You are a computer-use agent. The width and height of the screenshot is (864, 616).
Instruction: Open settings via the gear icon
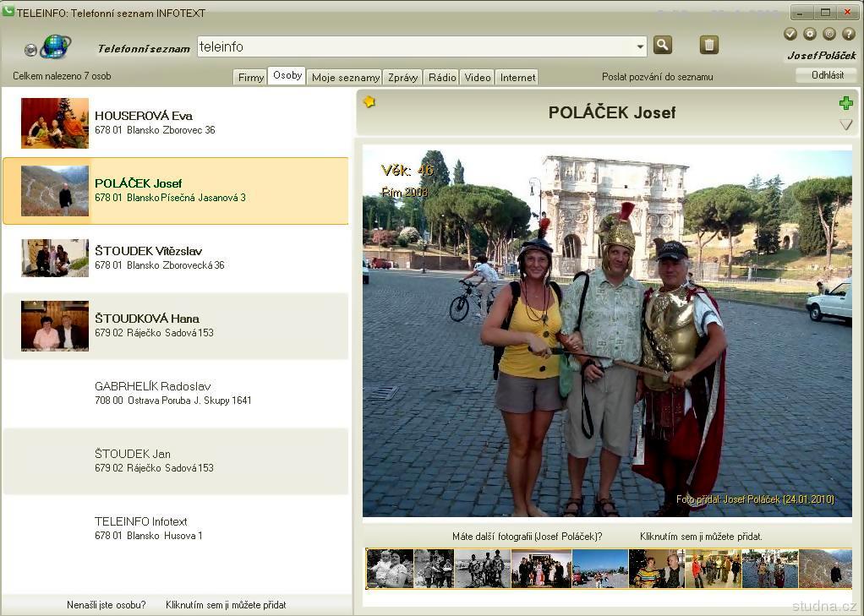click(x=810, y=34)
